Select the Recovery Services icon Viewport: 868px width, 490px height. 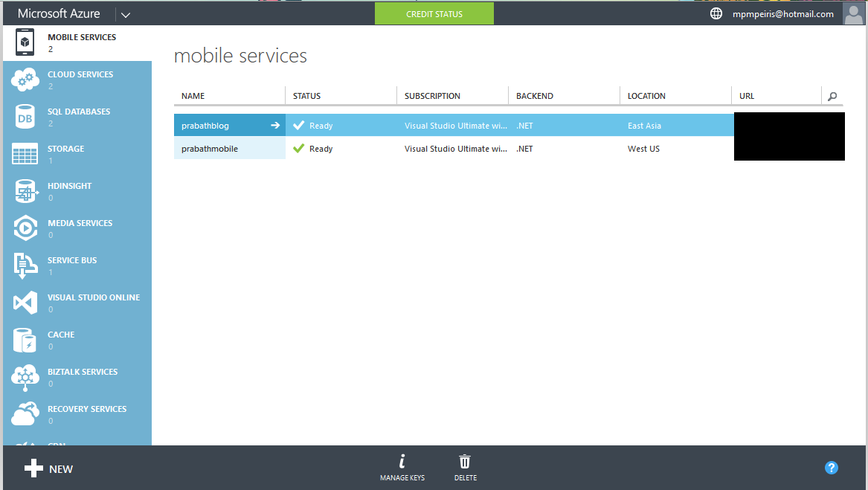[26, 414]
